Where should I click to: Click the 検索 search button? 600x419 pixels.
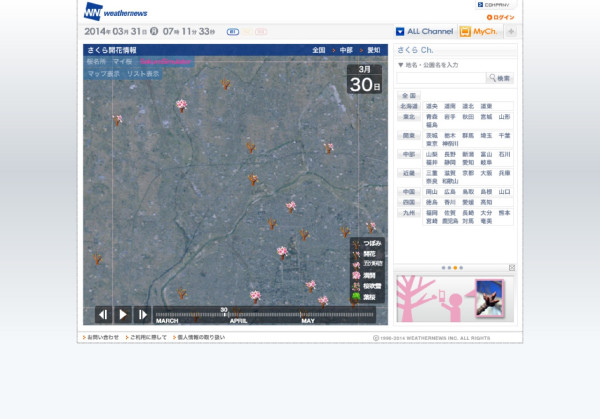point(500,78)
